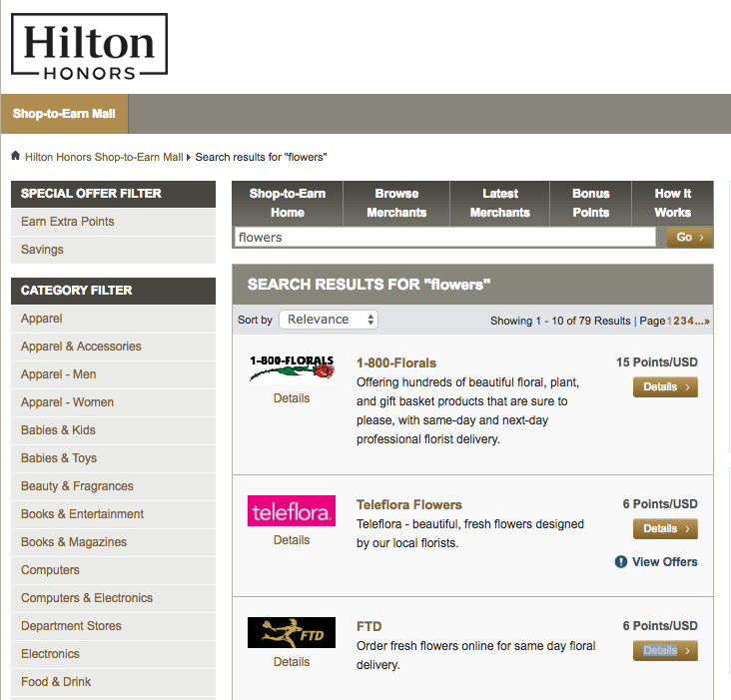This screenshot has width=731, height=700.
Task: Select the Electronics category
Action: click(x=113, y=654)
